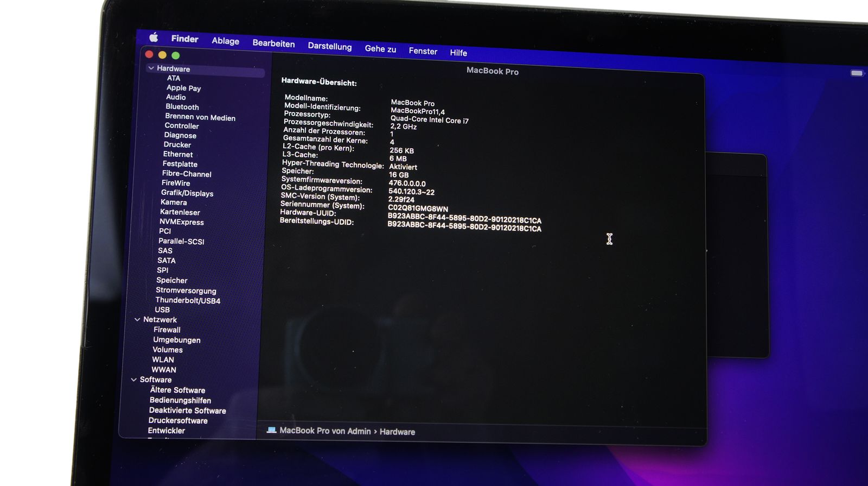868x486 pixels.
Task: Collapse the Software section chevron
Action: click(133, 380)
